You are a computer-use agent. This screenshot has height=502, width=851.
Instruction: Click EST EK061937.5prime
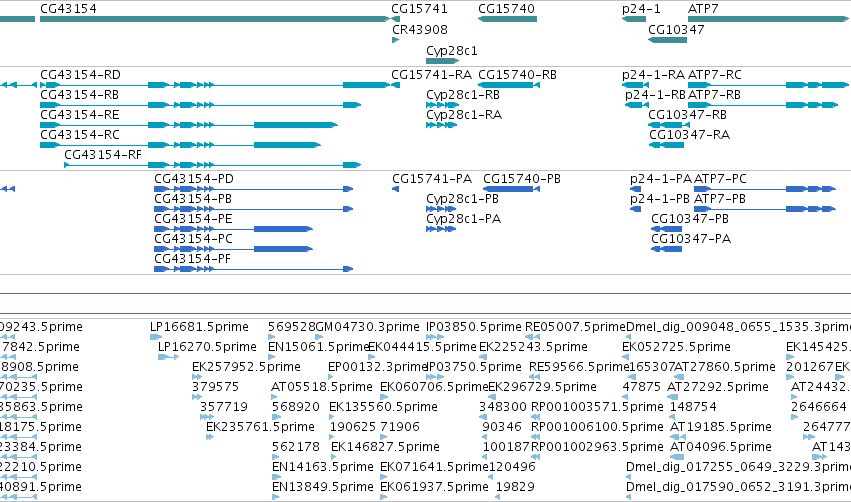434,487
